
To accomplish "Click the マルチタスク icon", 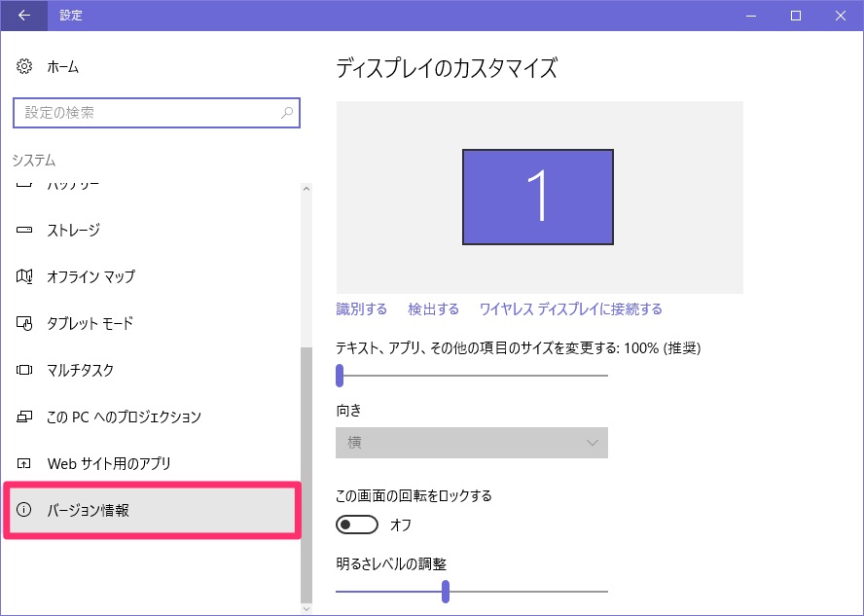I will (x=24, y=370).
